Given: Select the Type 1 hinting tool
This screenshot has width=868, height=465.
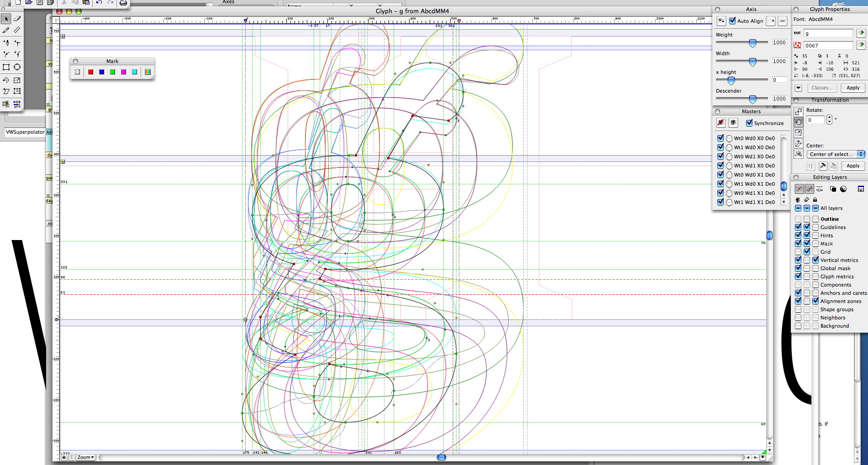Looking at the screenshot, I should 6,104.
